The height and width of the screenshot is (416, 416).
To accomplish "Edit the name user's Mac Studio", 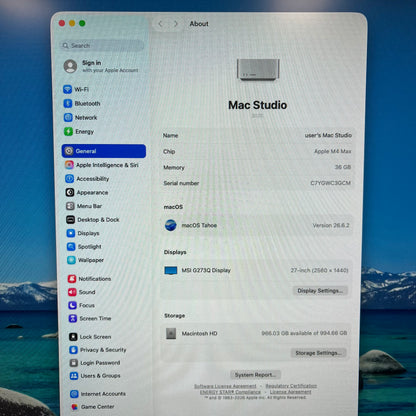I will tap(328, 135).
